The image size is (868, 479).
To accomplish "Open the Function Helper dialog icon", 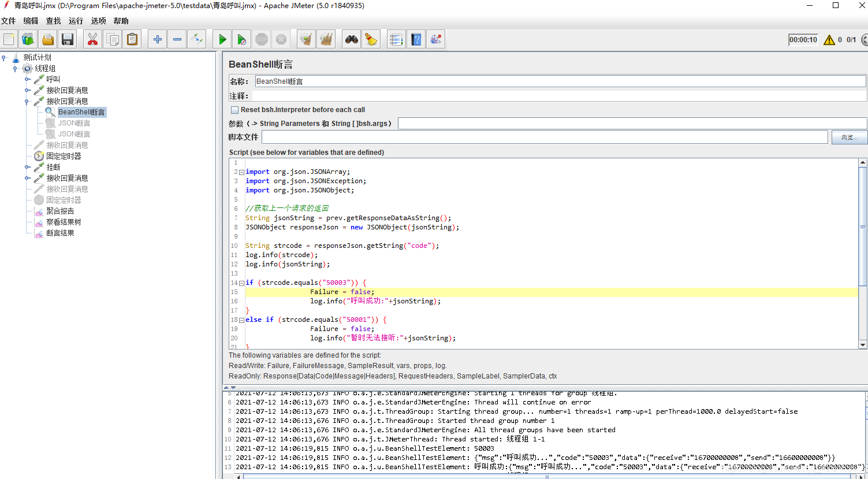I will coord(396,39).
